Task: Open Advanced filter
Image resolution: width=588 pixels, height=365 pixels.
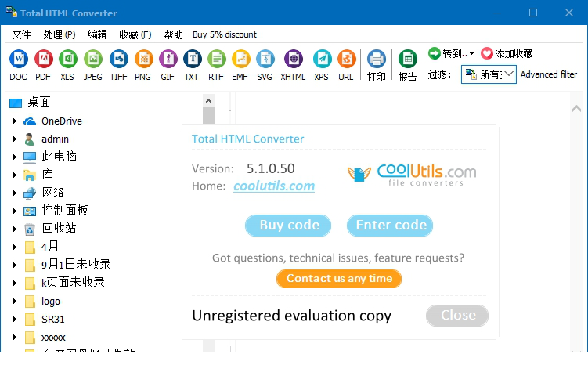Action: click(x=549, y=74)
